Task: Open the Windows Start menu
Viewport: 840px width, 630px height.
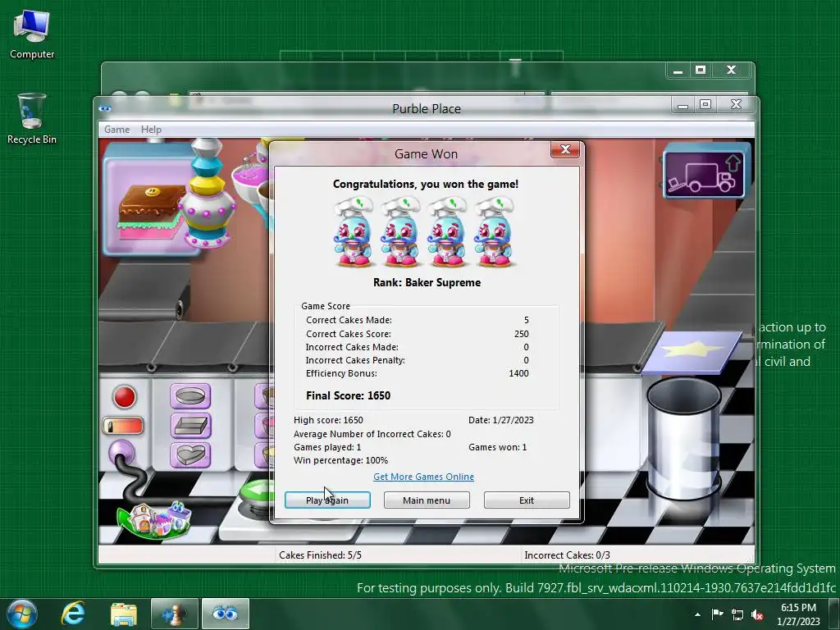Action: (x=22, y=614)
